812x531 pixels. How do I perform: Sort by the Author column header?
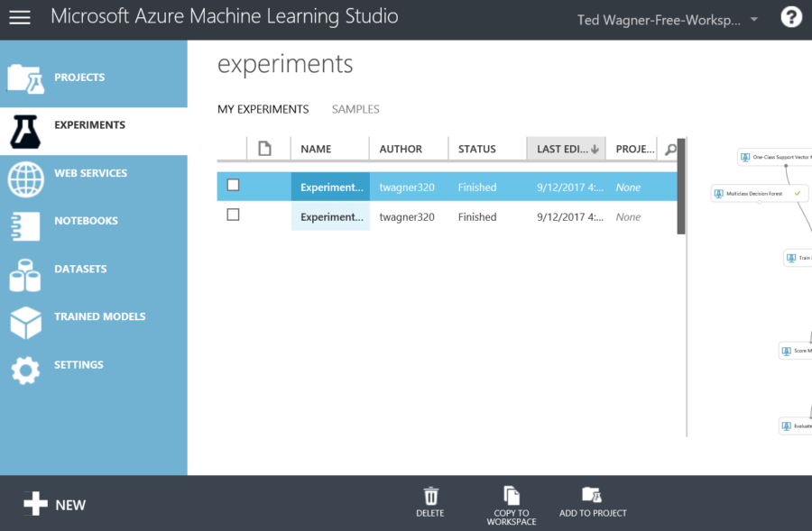(x=409, y=149)
